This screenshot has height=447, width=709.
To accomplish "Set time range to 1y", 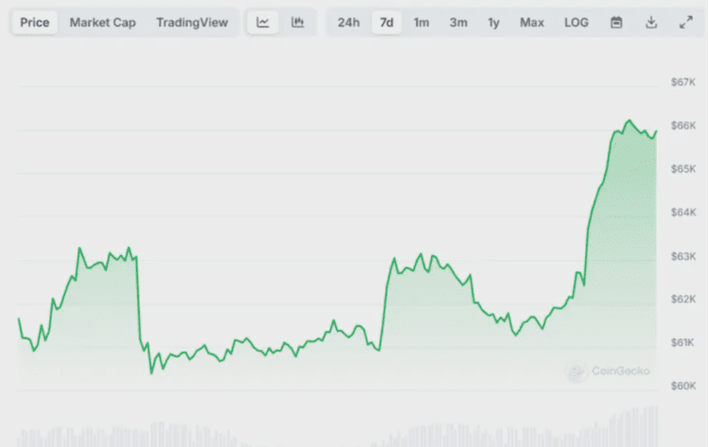I will [494, 22].
